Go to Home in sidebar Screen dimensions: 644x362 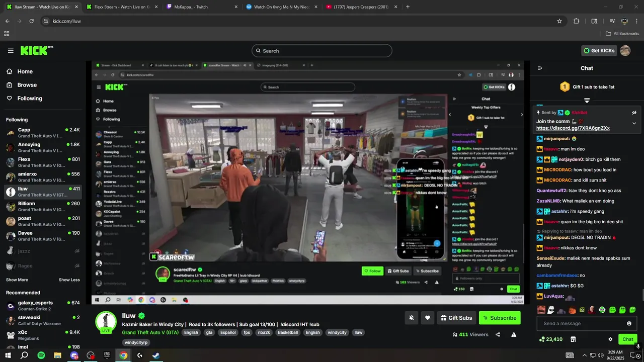click(x=25, y=71)
